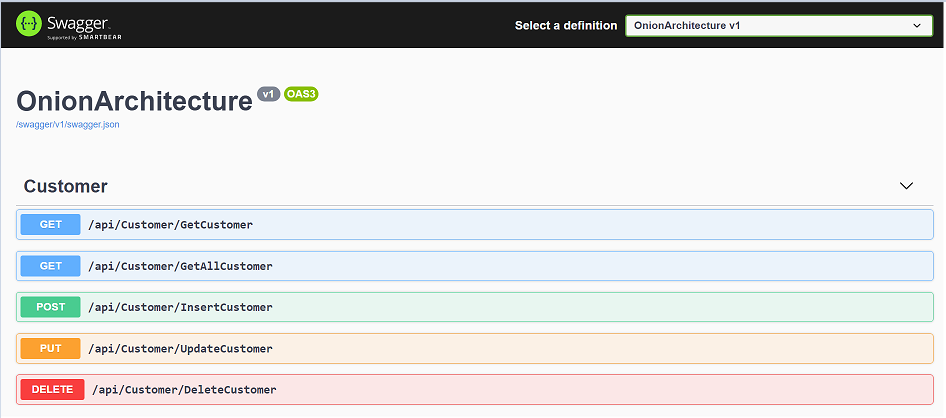The height and width of the screenshot is (418, 946).
Task: Click the OnionArchitecture title heading
Action: [x=134, y=101]
